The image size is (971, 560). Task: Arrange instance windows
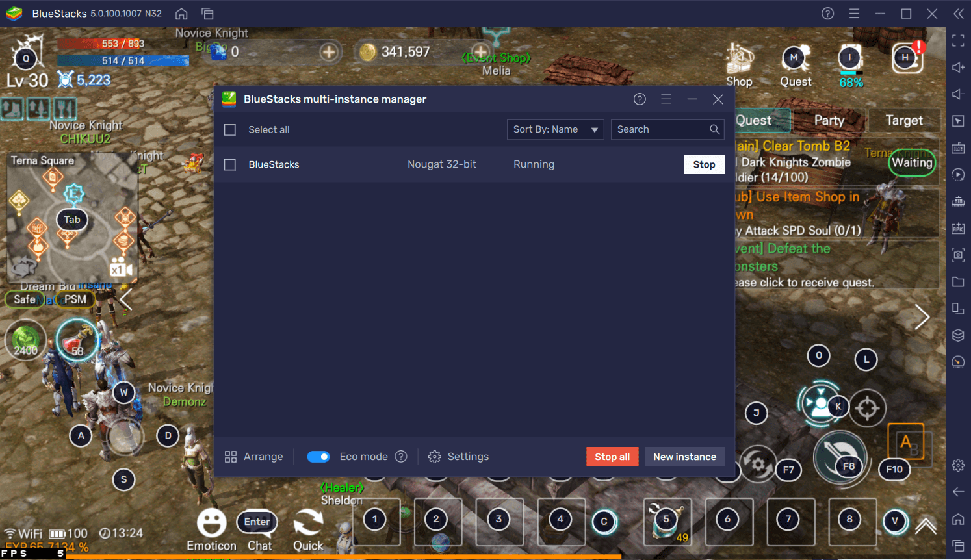253,457
